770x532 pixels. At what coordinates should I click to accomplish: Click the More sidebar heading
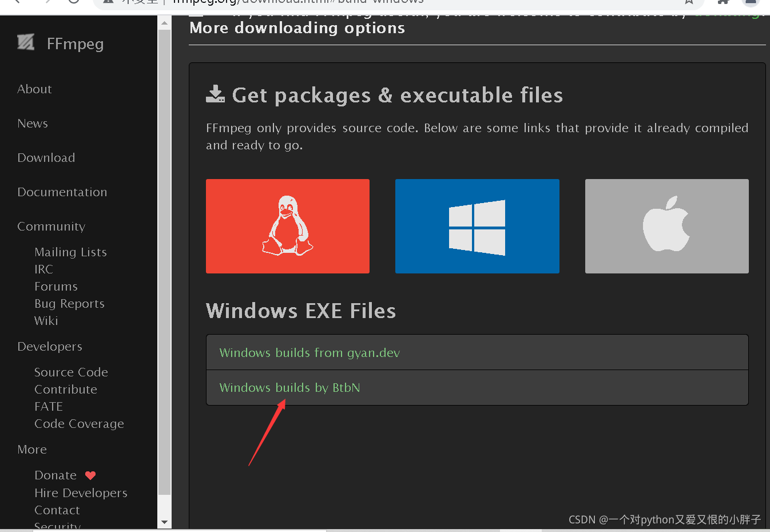32,450
